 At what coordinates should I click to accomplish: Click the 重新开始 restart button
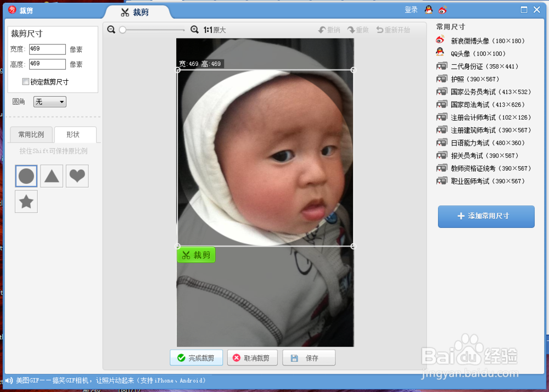393,30
